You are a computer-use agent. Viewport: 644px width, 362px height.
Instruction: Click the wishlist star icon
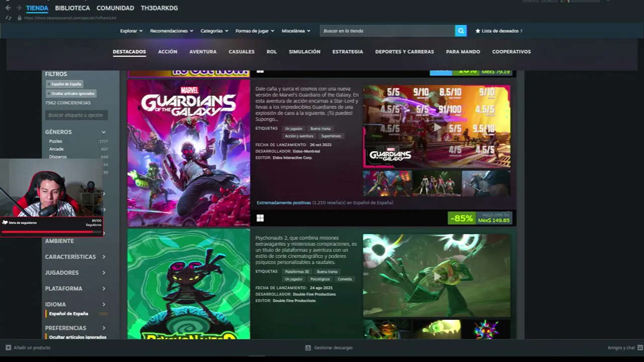[x=477, y=31]
